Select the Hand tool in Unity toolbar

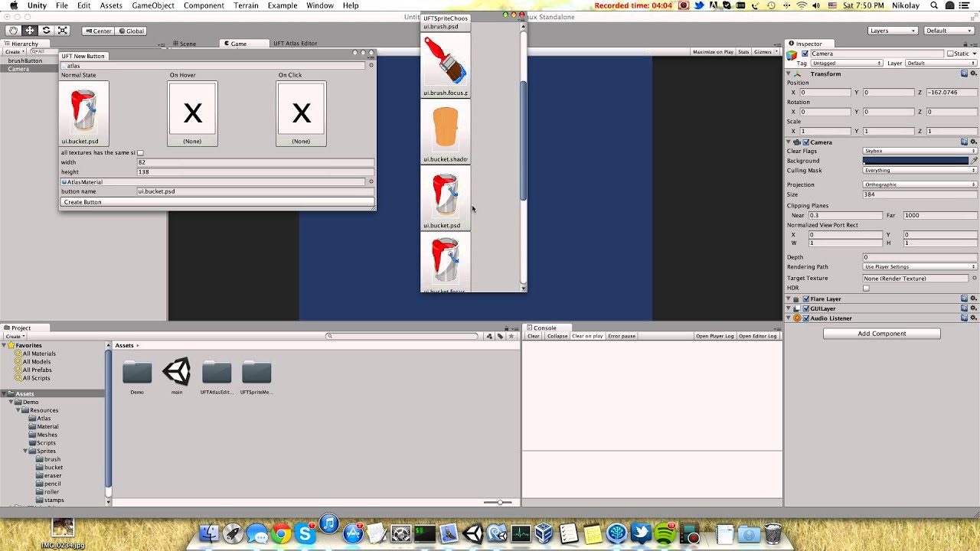(x=13, y=31)
